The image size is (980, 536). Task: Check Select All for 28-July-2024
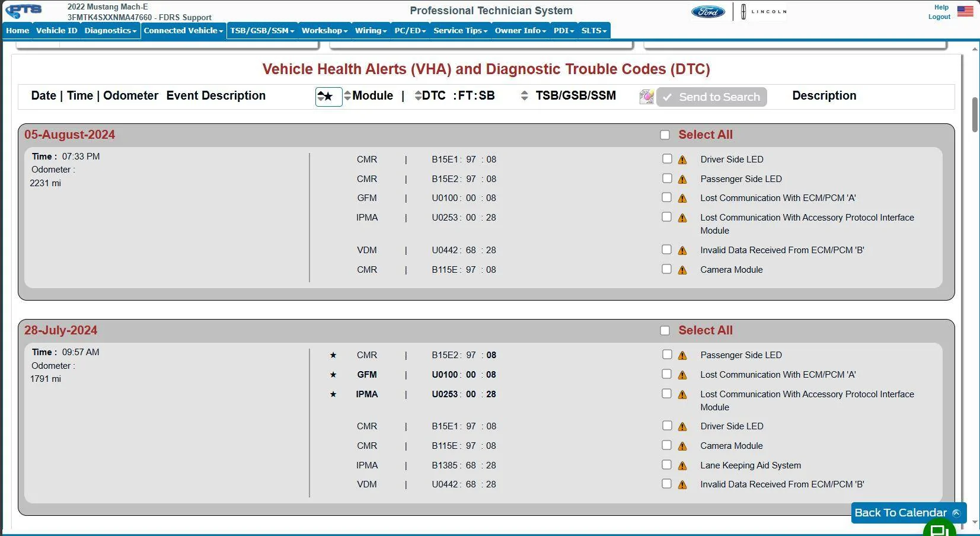[x=665, y=331]
